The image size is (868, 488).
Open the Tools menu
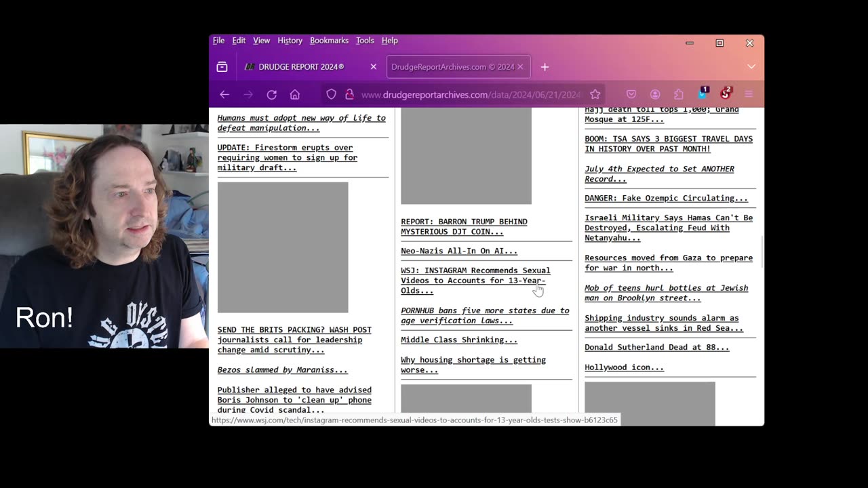(365, 41)
